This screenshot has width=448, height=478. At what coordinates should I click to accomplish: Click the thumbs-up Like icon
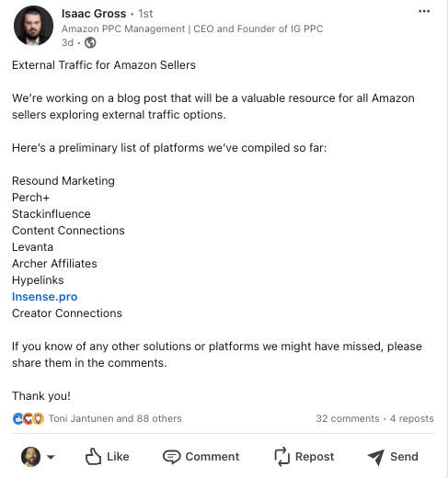tap(93, 457)
